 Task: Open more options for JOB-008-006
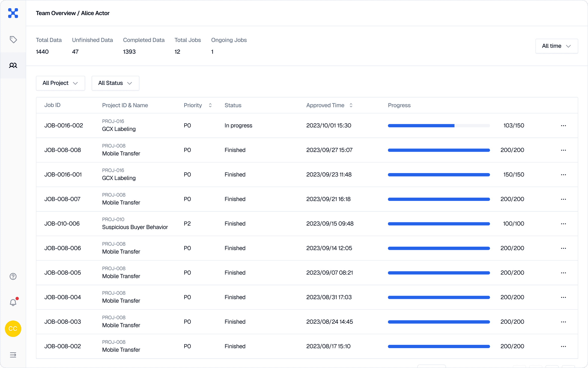(563, 248)
